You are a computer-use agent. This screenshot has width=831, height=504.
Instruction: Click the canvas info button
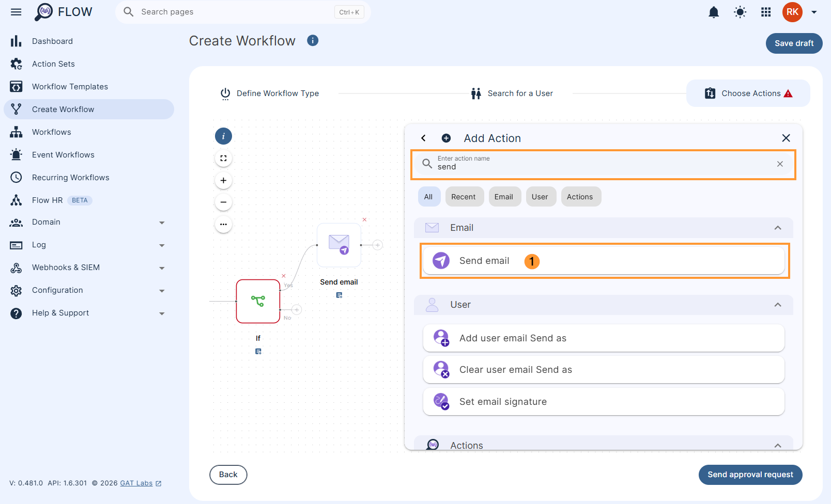coord(223,136)
